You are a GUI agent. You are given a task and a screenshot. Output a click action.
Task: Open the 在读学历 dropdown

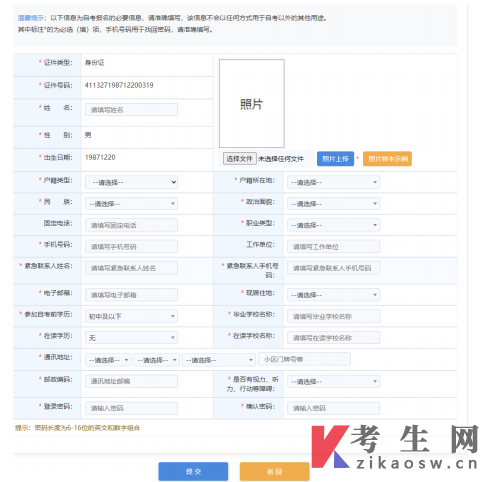(x=131, y=338)
